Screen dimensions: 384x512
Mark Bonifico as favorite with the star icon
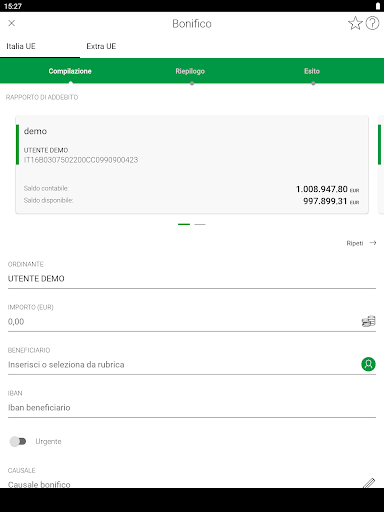(x=355, y=23)
